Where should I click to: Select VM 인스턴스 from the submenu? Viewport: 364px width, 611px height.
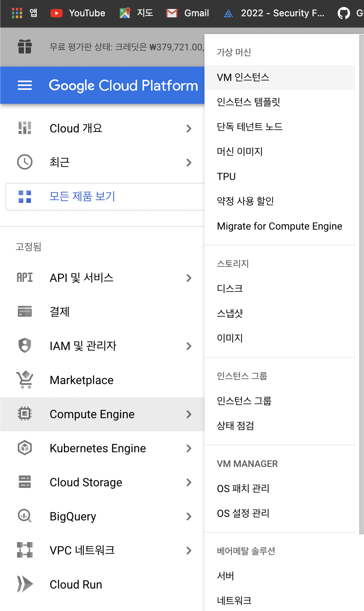[x=280, y=77]
